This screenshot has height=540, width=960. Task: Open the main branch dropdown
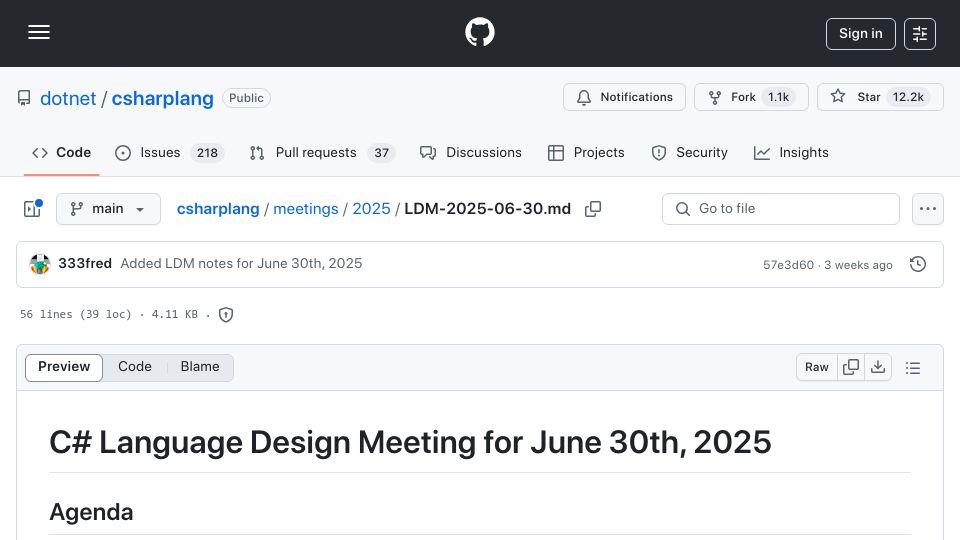tap(108, 209)
